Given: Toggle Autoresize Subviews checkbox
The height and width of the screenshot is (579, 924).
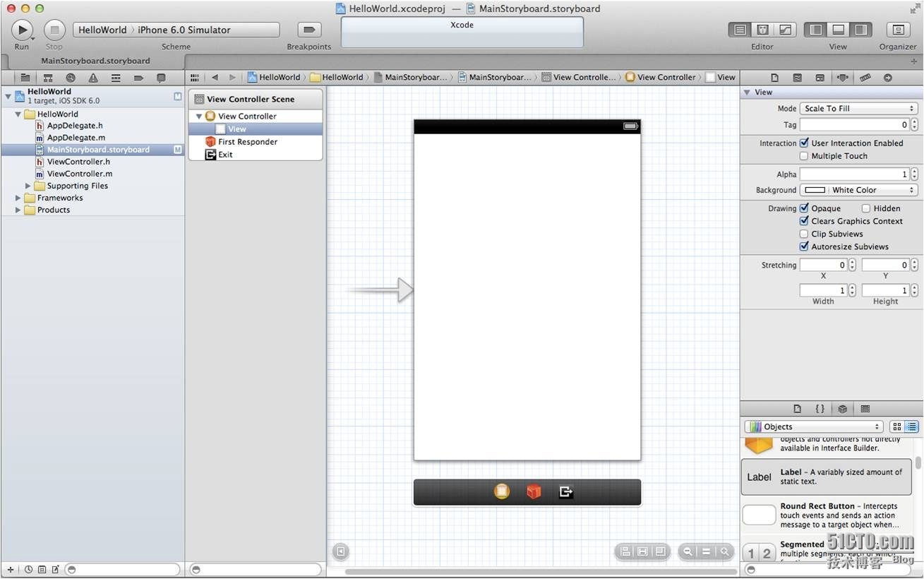Looking at the screenshot, I should coord(804,246).
